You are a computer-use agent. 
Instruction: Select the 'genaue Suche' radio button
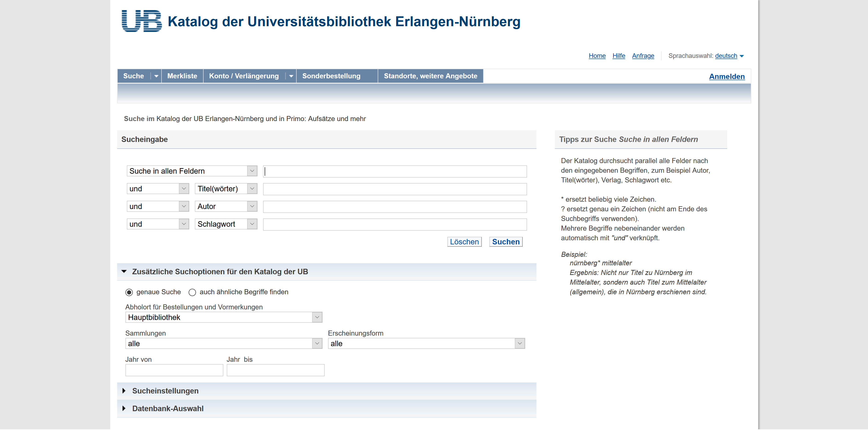click(129, 292)
